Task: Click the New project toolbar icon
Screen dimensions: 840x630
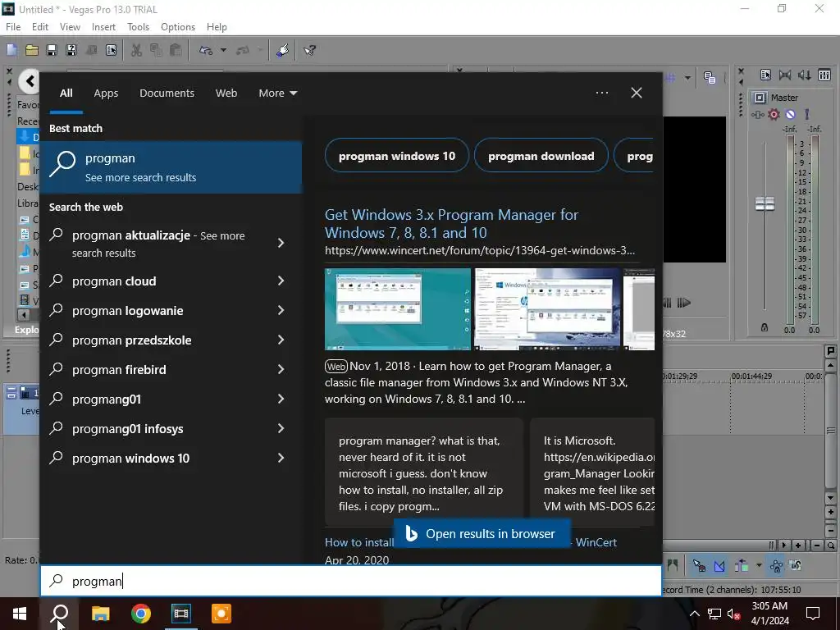Action: (11, 50)
